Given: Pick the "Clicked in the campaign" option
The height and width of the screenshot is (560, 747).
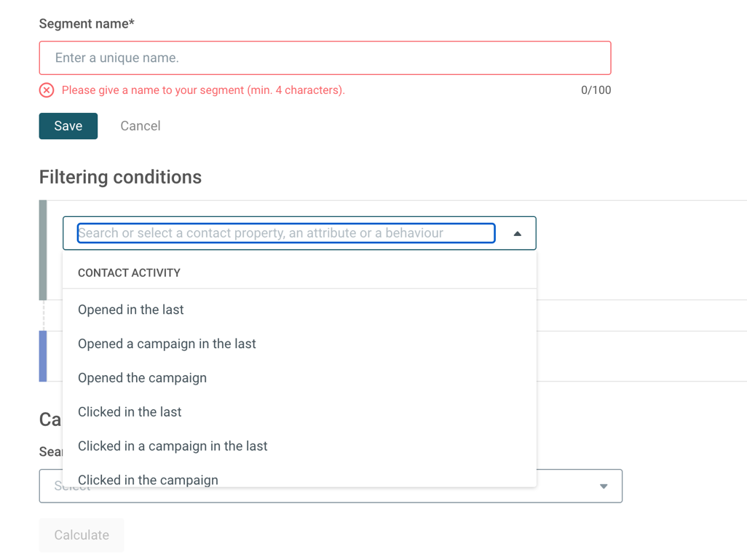Looking at the screenshot, I should pos(148,480).
